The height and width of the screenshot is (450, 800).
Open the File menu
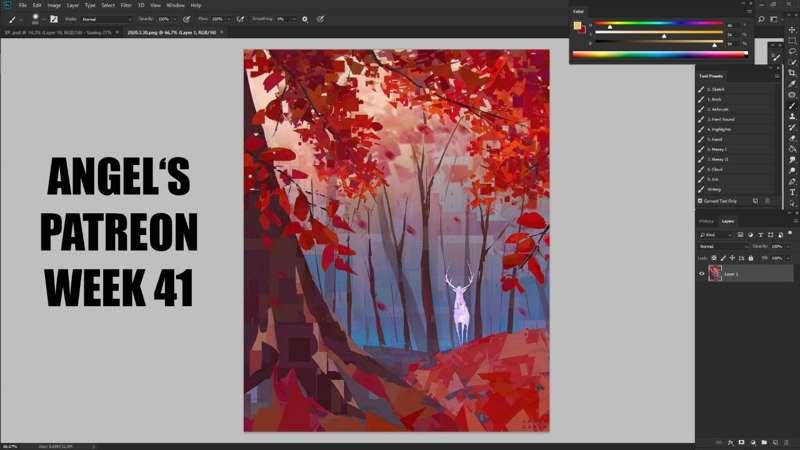(x=22, y=5)
